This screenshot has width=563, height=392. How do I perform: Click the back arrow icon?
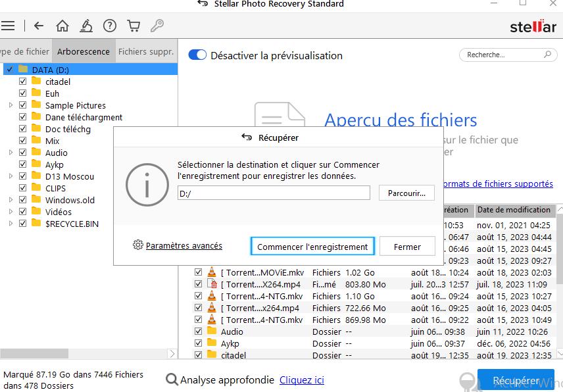click(39, 26)
